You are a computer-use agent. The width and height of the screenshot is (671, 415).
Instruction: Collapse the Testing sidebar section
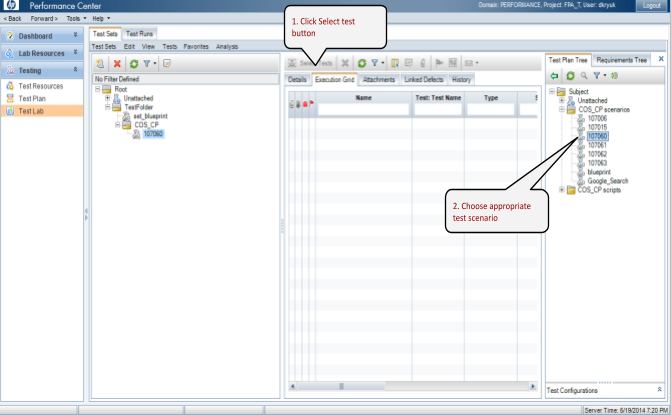[x=76, y=69]
